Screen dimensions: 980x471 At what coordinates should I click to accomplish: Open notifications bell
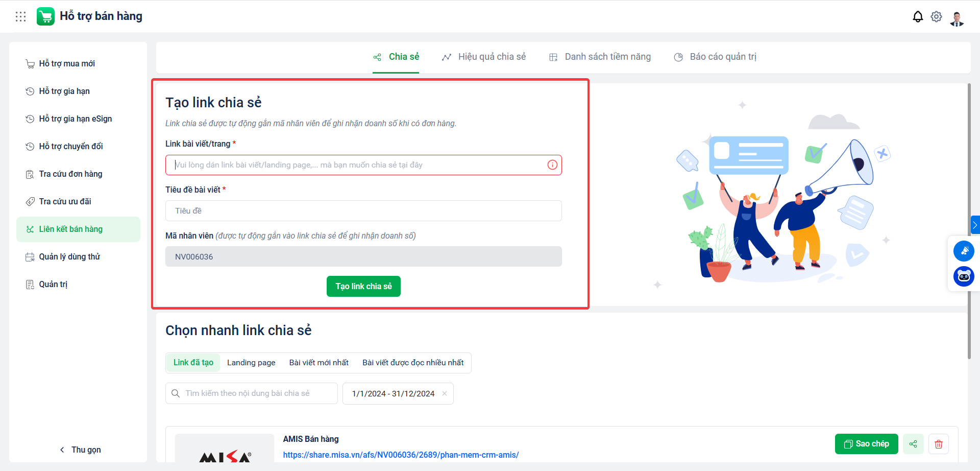click(x=918, y=16)
